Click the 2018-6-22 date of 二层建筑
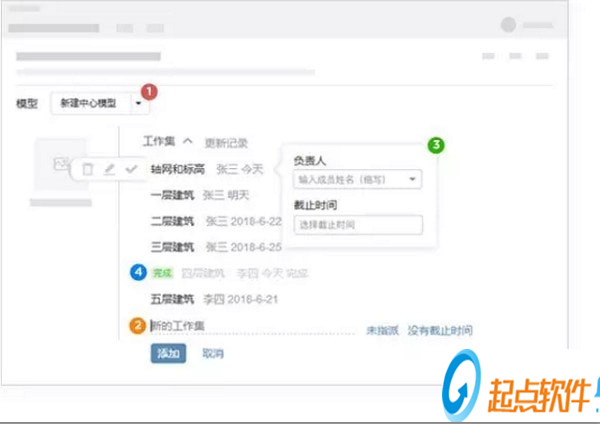600x424 pixels. tap(256, 221)
